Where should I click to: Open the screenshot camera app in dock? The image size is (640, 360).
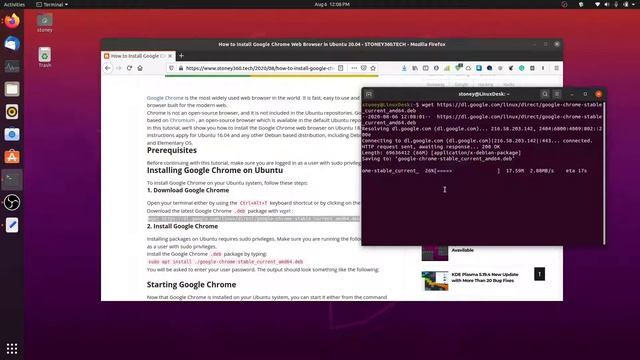[12, 134]
